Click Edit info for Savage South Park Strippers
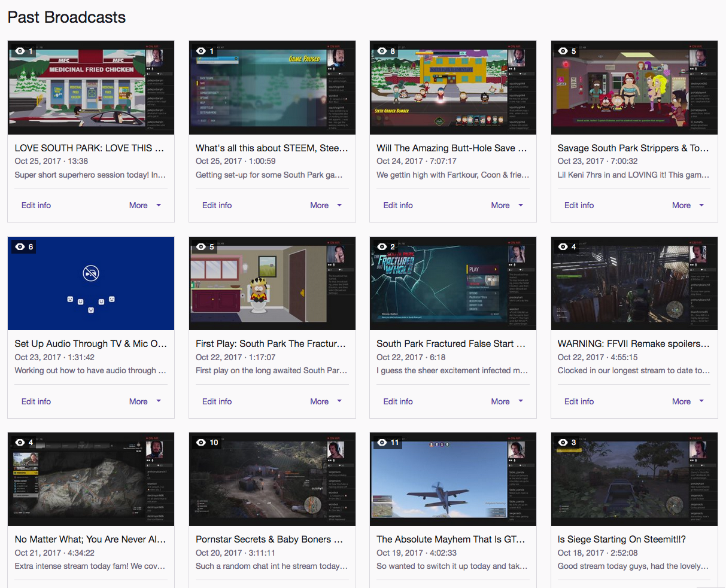The width and height of the screenshot is (726, 588). coord(579,205)
